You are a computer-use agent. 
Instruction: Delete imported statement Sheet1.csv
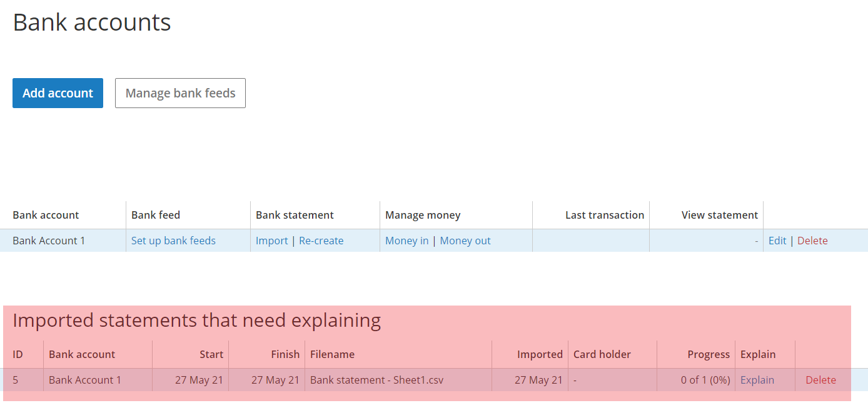pos(820,380)
